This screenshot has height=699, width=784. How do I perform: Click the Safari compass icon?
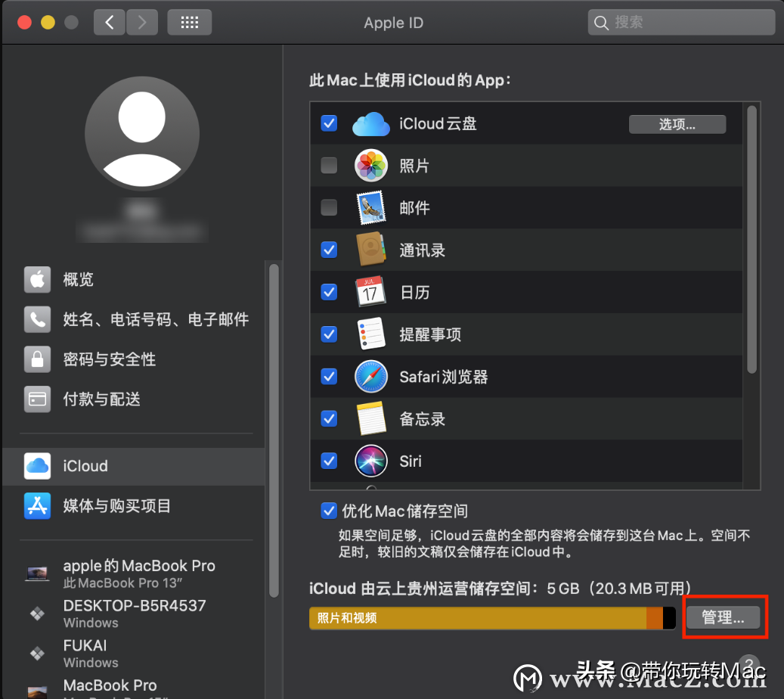[x=371, y=376]
